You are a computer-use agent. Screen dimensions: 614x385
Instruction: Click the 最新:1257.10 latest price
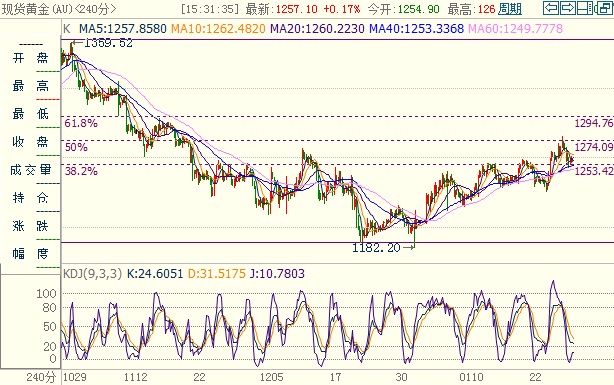[282, 9]
